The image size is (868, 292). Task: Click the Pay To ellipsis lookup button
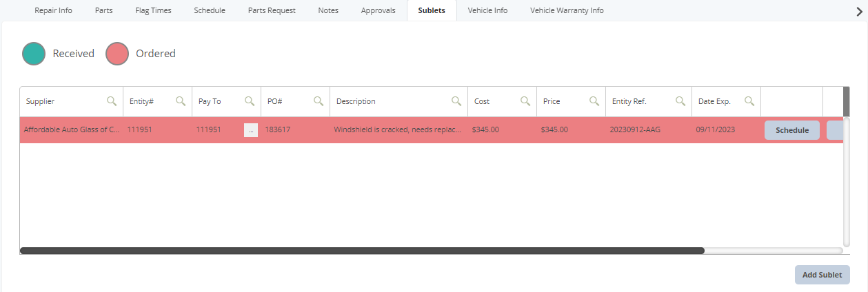(x=250, y=130)
